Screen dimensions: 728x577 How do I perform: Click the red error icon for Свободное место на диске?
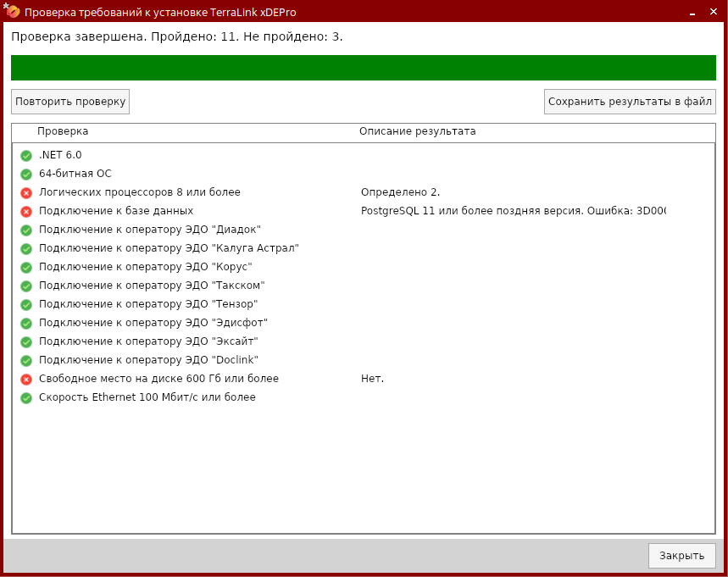(x=26, y=380)
